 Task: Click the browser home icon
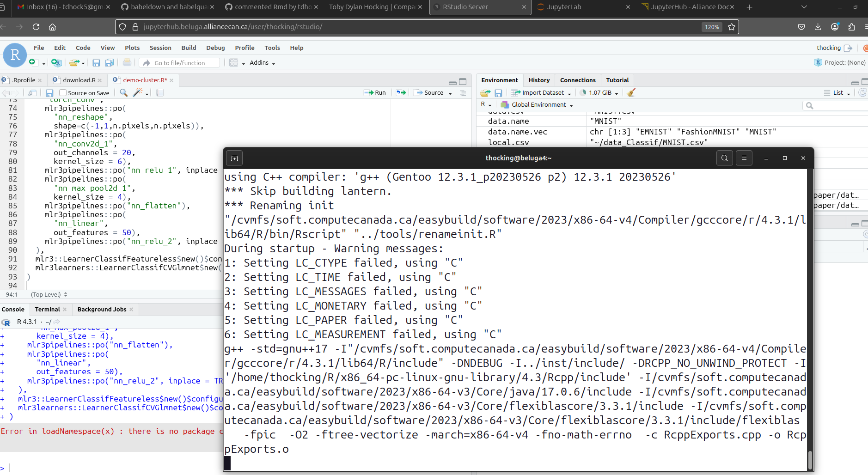coord(52,27)
